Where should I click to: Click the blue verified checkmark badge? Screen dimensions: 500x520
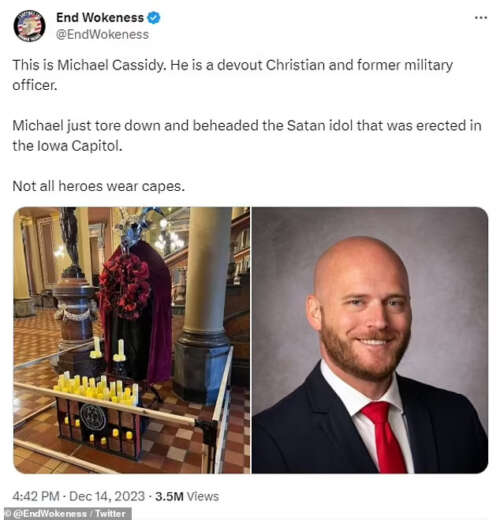(x=154, y=18)
